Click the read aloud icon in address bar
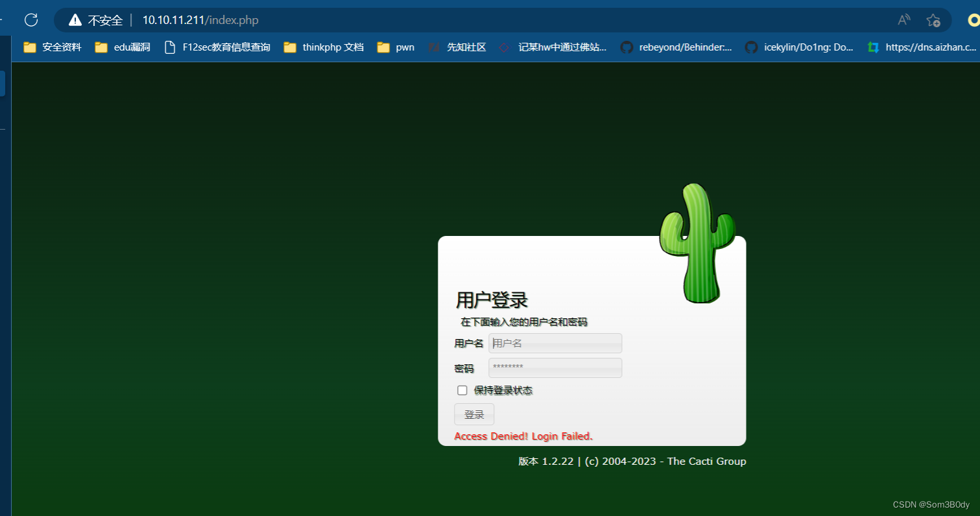Image resolution: width=980 pixels, height=516 pixels. pyautogui.click(x=903, y=19)
